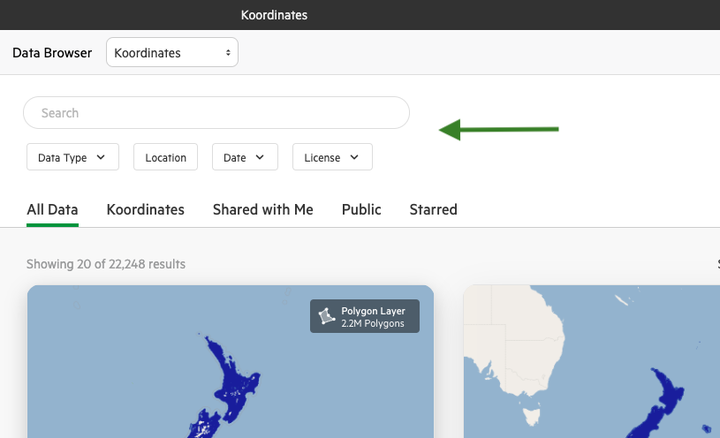720x438 pixels.
Task: Open the Australia and New Zealand map thumbnail
Action: pyautogui.click(x=592, y=362)
